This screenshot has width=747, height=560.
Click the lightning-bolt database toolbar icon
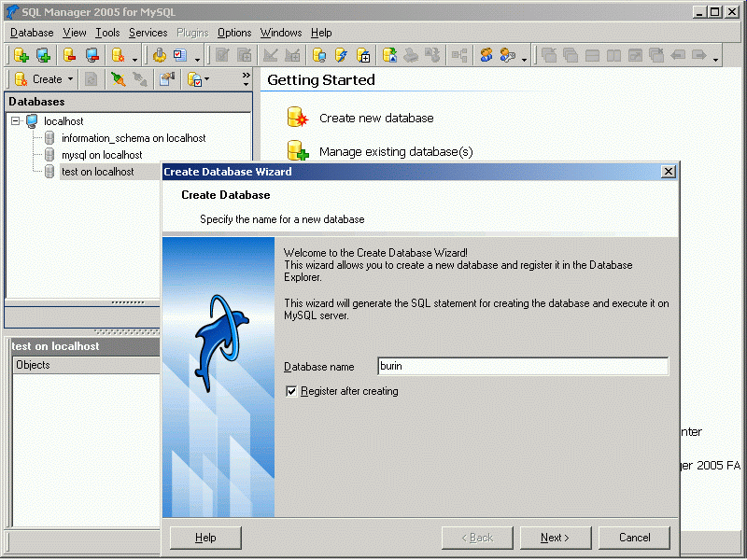tap(341, 55)
